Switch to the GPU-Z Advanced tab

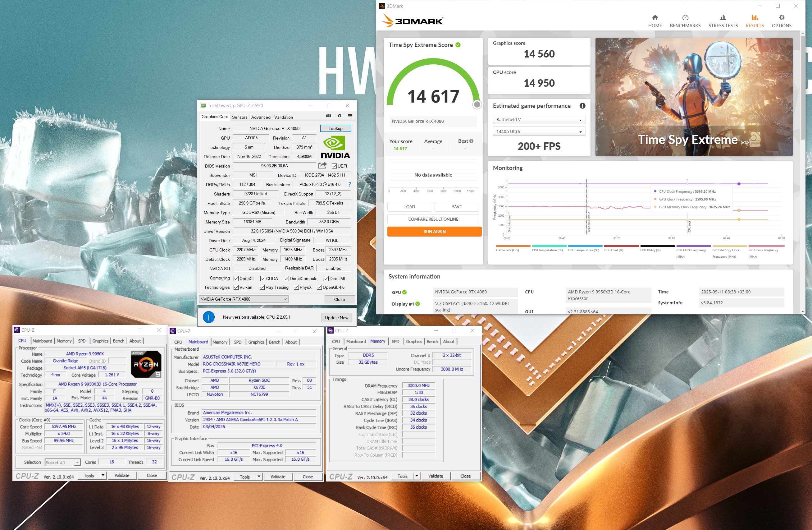(261, 117)
